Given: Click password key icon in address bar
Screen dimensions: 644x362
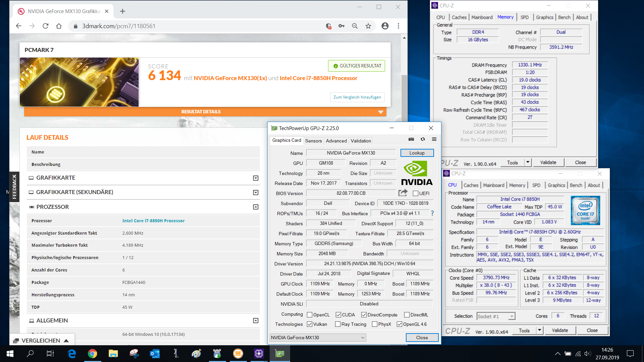Looking at the screenshot, I should coord(341,26).
